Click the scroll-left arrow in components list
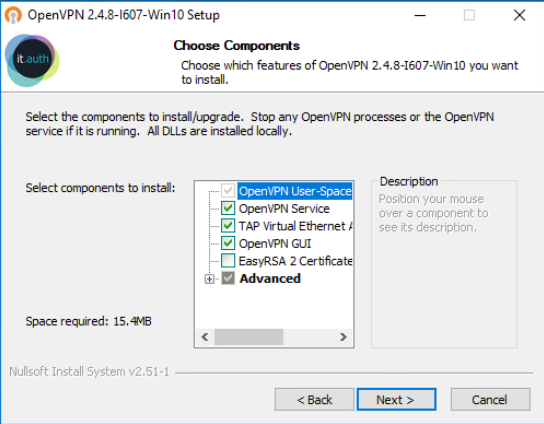 tap(205, 337)
